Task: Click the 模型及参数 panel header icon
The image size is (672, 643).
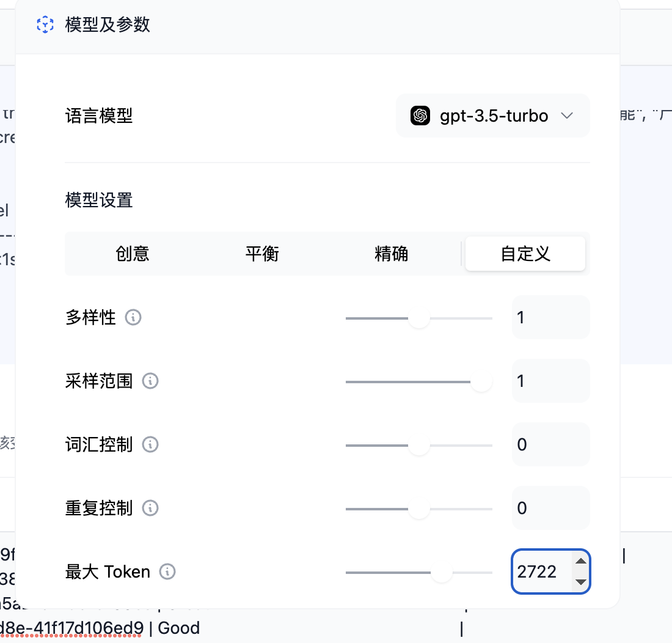Action: pyautogui.click(x=45, y=25)
